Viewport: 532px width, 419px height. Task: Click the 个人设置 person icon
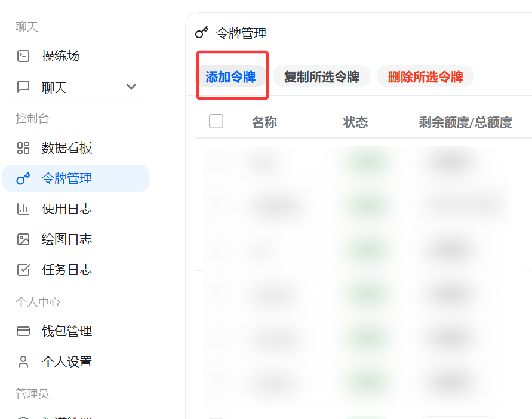23,361
